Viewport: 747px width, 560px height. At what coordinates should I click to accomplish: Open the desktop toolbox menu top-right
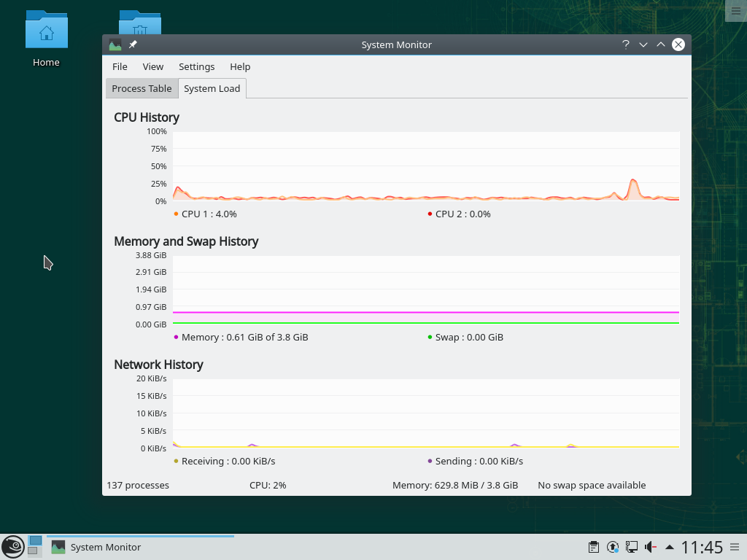click(735, 10)
